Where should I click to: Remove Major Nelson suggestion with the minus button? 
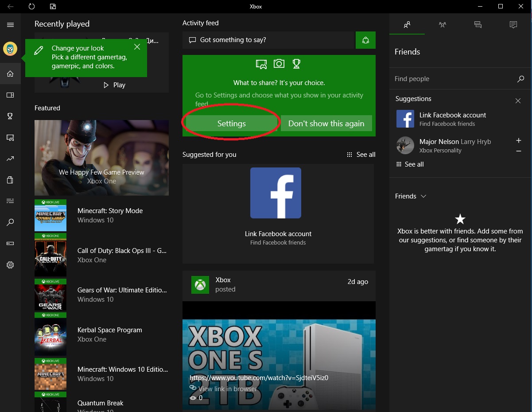tap(519, 152)
